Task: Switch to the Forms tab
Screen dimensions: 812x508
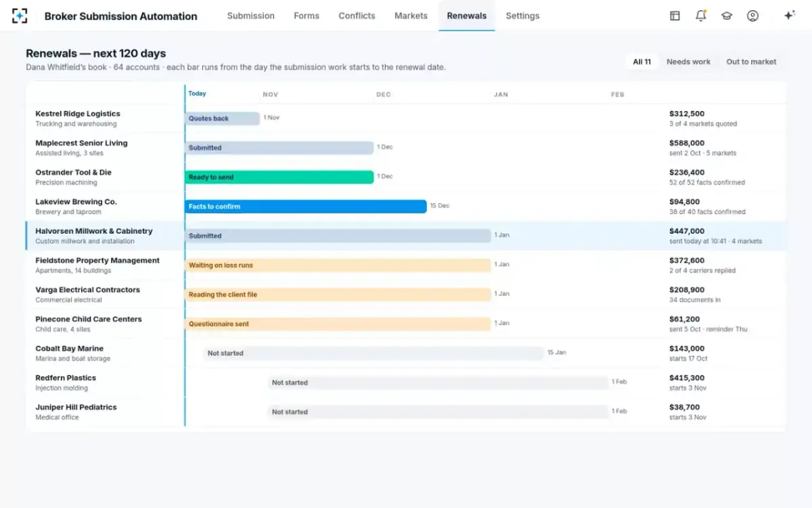Action: [x=307, y=16]
